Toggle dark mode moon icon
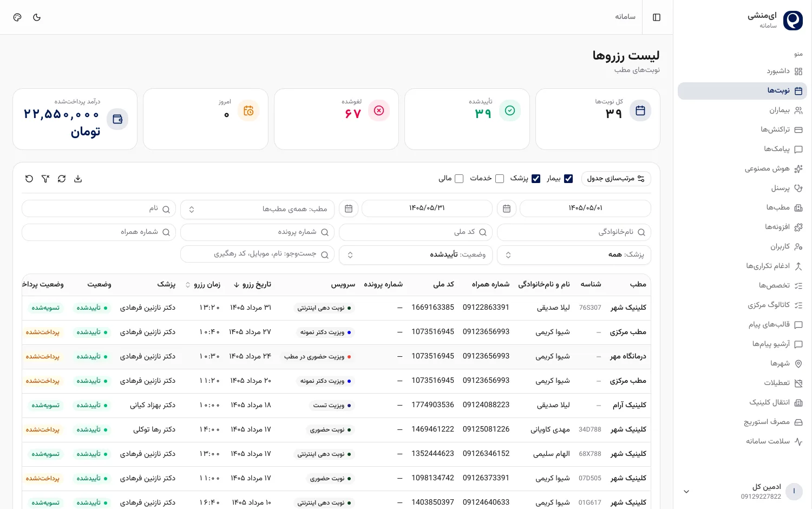 click(37, 17)
